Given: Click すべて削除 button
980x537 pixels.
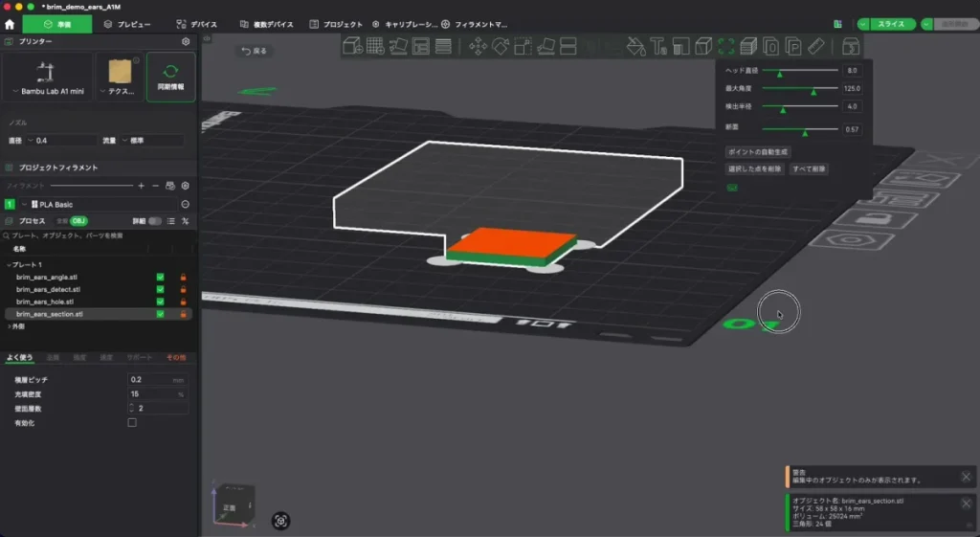Looking at the screenshot, I should pos(809,168).
